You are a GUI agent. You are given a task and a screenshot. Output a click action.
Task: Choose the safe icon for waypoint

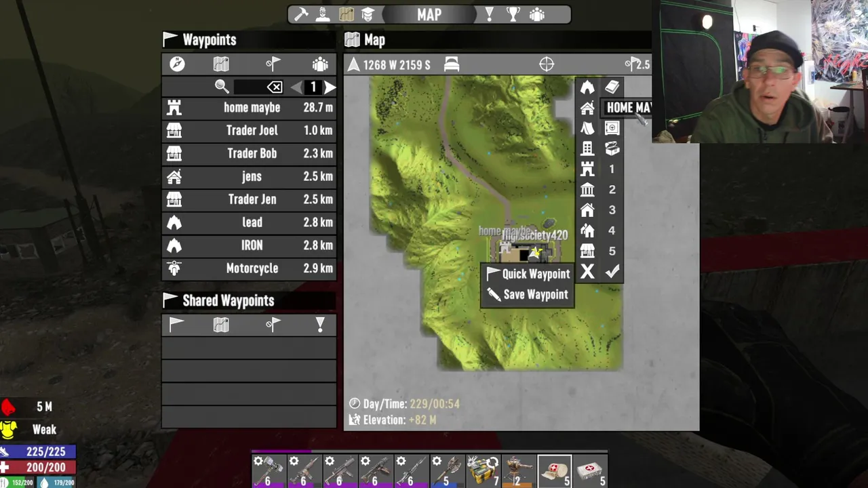pos(612,128)
